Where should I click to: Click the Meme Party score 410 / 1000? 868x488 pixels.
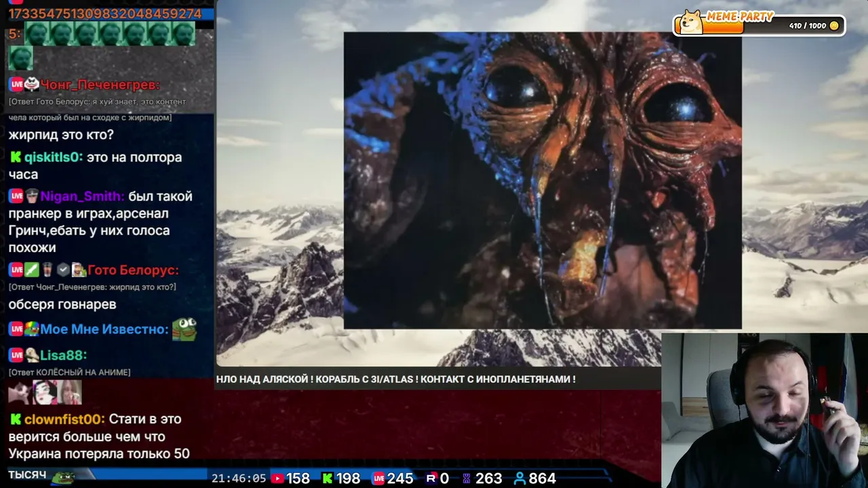coord(808,26)
